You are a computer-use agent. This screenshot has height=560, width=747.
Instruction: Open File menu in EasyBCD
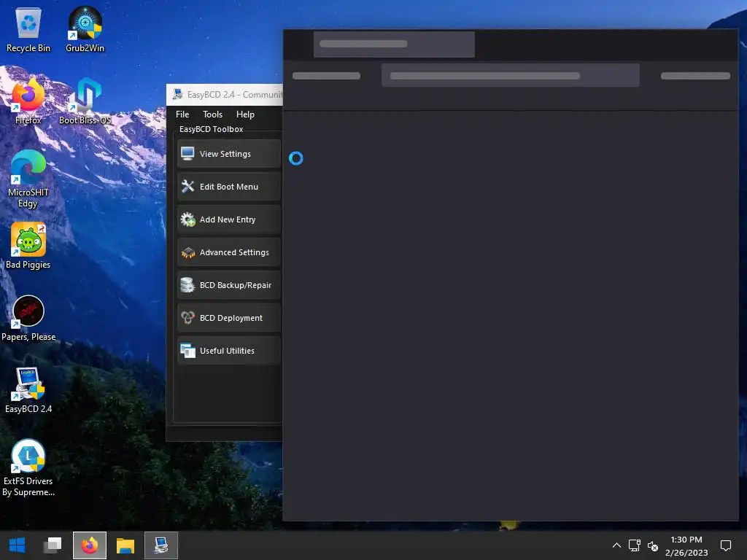click(x=182, y=114)
